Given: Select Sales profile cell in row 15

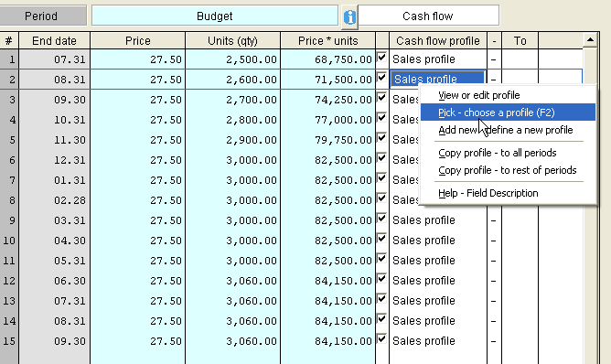Looking at the screenshot, I should pyautogui.click(x=438, y=341).
